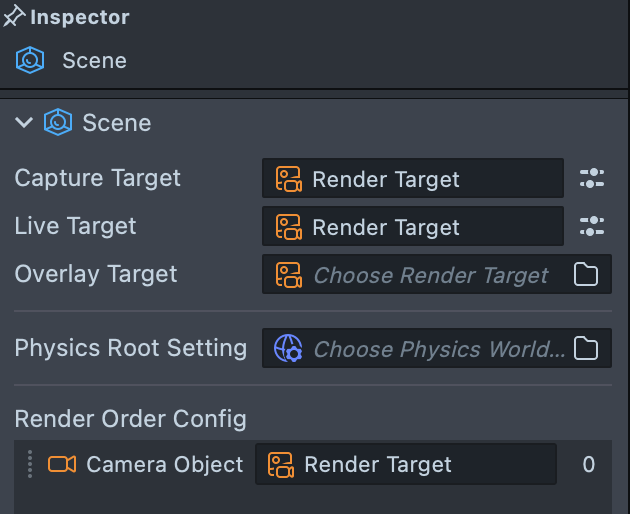630x514 pixels.
Task: Click the Inspector panel tab title
Action: [80, 17]
